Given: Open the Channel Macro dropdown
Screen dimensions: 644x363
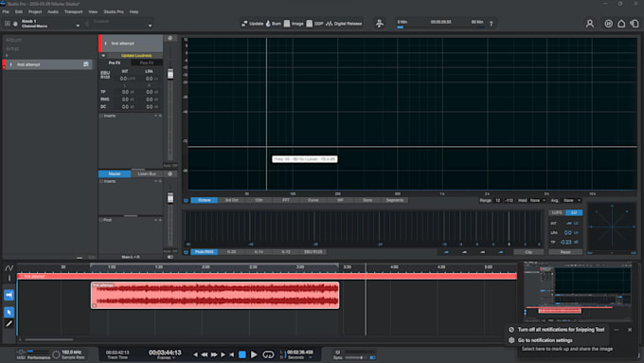Looking at the screenshot, I should pyautogui.click(x=78, y=26).
